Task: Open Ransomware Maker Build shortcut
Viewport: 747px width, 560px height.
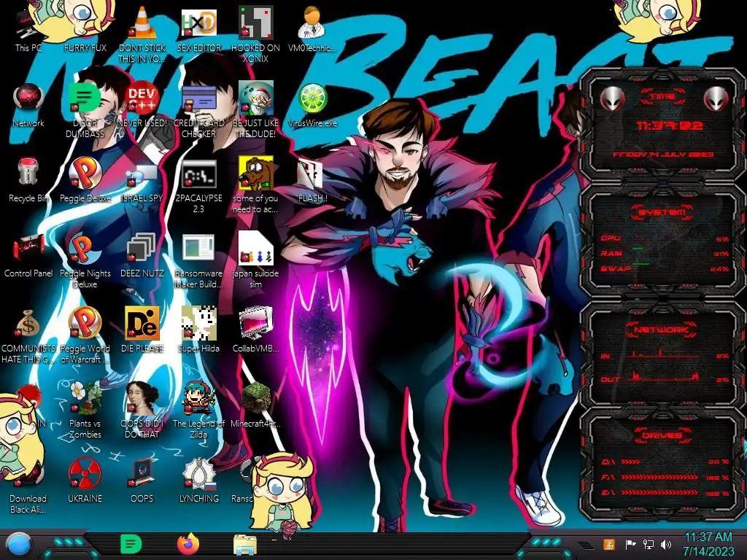Action: (x=199, y=261)
